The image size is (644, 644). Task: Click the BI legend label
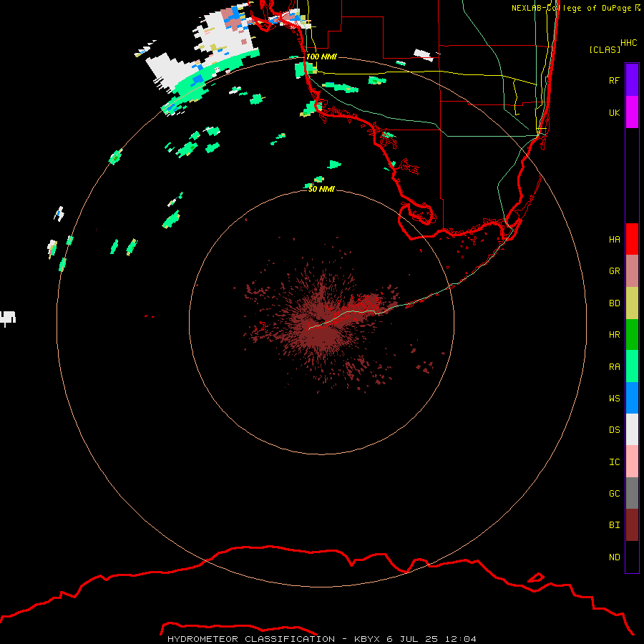(x=614, y=525)
